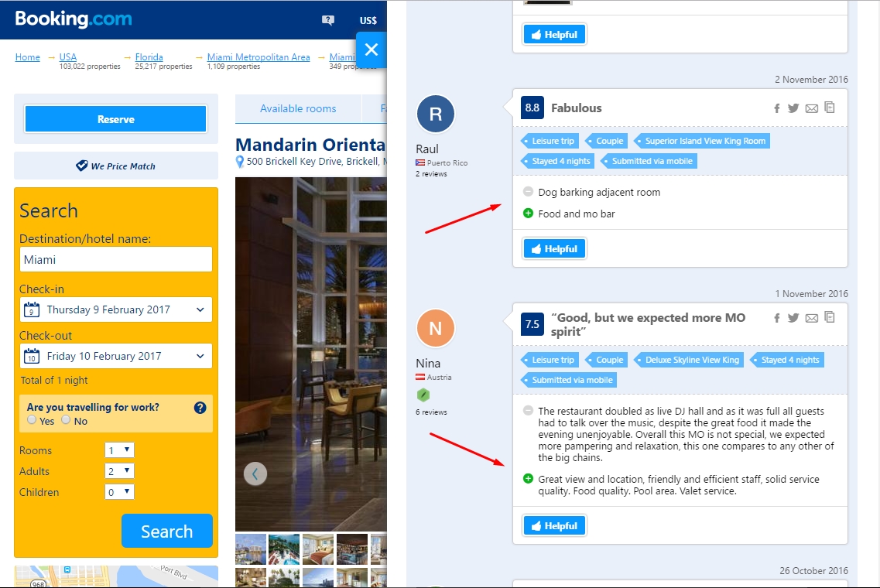The image size is (880, 588).
Task: Click Nina's grey minus negative icon
Action: (x=528, y=410)
